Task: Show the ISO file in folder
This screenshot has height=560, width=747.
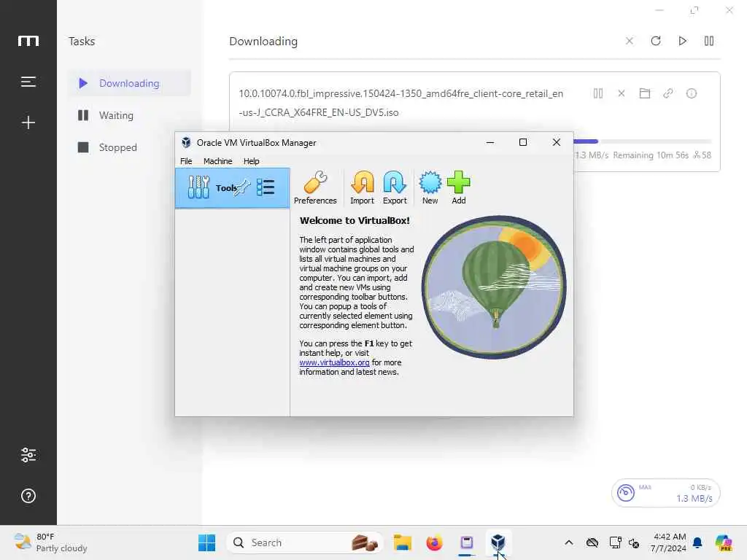Action: (x=645, y=93)
